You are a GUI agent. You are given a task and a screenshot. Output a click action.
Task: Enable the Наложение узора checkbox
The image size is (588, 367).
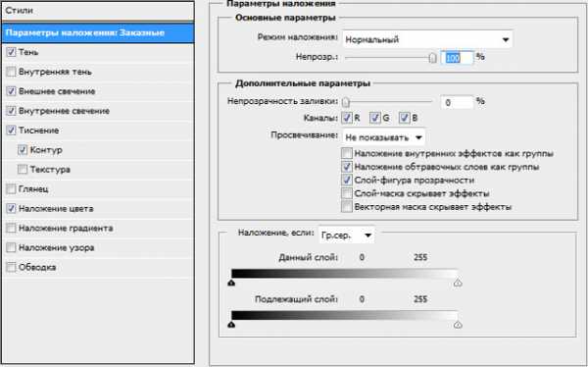pos(11,247)
